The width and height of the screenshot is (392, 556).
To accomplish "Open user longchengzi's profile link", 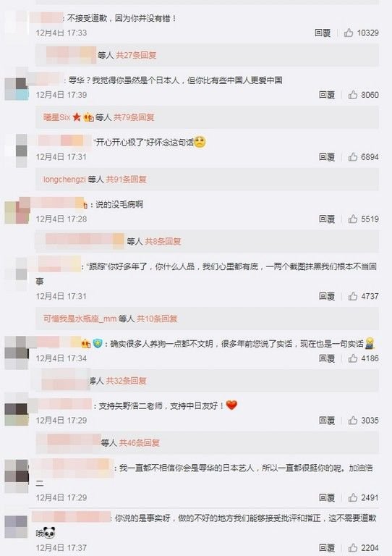I will (64, 180).
